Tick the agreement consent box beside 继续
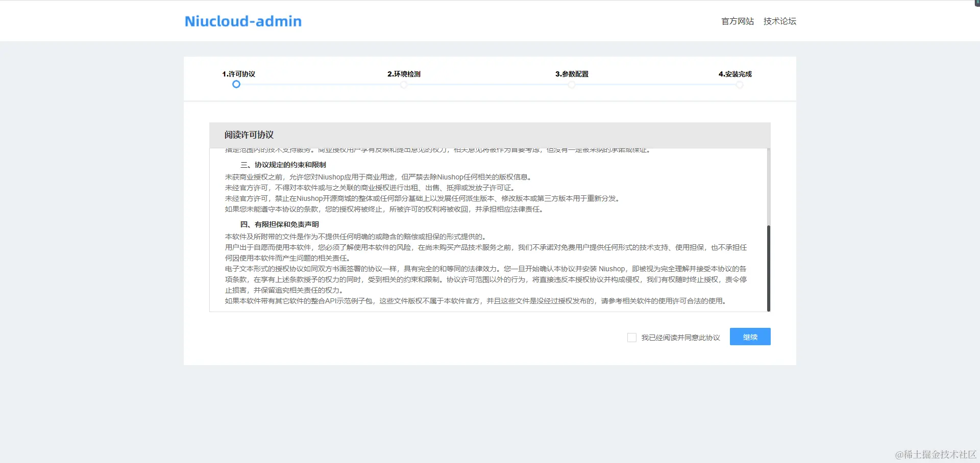 tap(631, 337)
